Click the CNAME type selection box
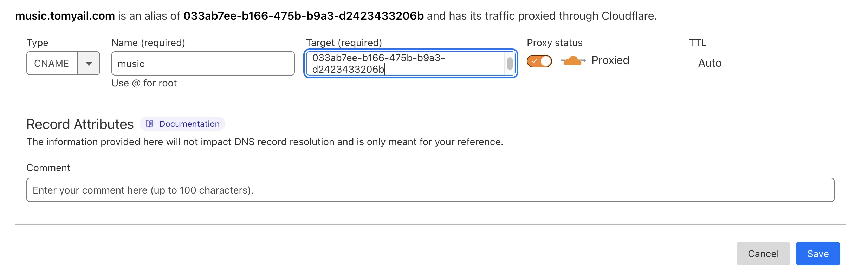Screen dimensions: 868x274 tap(52, 64)
